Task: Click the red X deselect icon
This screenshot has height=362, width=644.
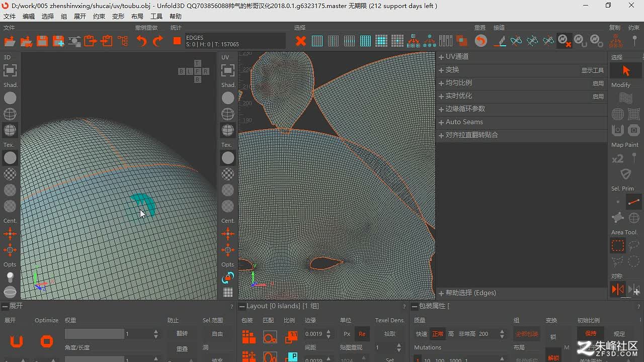Action: coord(301,41)
